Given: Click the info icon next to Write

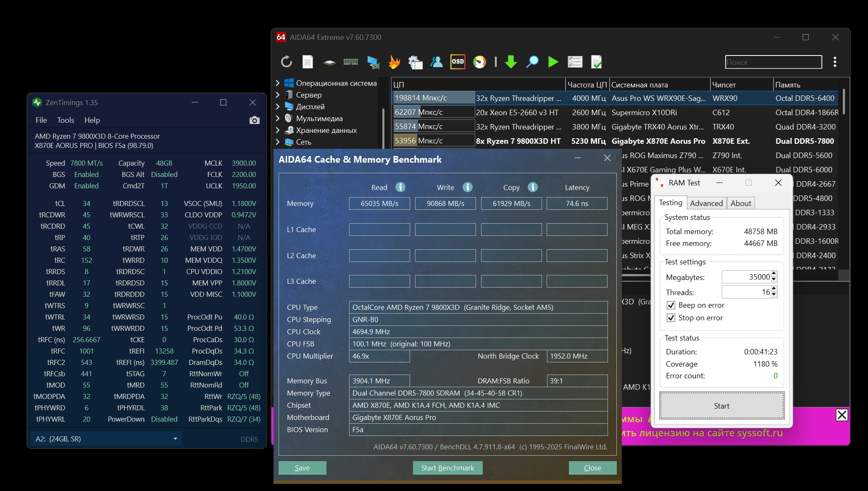Looking at the screenshot, I should tap(467, 187).
